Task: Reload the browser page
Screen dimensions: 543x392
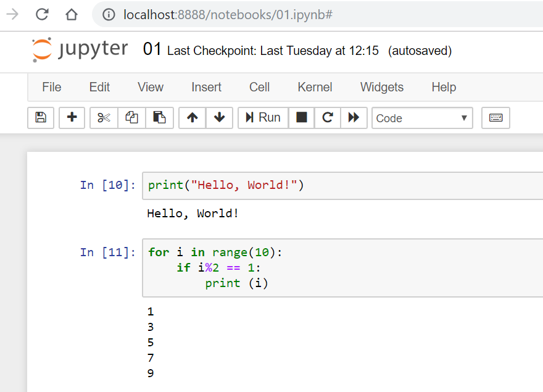Action: point(42,15)
